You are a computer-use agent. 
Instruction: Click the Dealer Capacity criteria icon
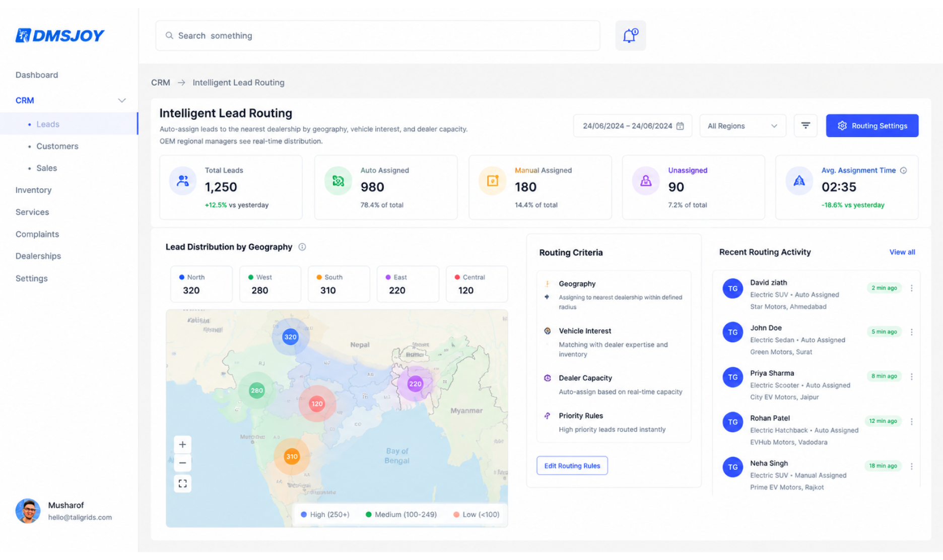click(x=548, y=378)
